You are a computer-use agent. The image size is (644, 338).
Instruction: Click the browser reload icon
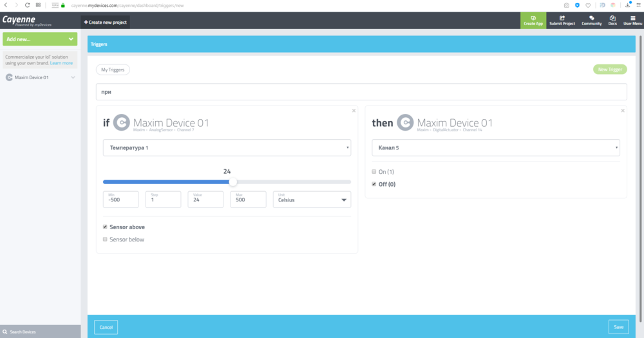(x=27, y=5)
